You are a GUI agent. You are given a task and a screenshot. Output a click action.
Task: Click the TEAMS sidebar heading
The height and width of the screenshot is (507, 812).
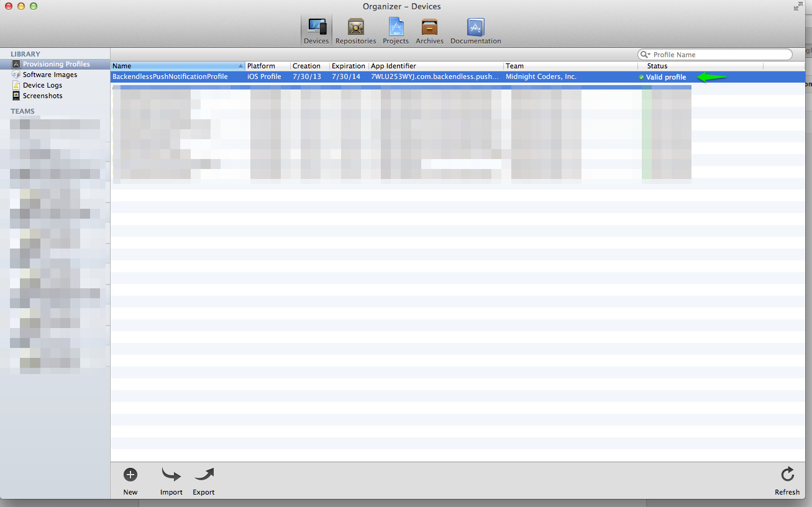[x=23, y=111]
